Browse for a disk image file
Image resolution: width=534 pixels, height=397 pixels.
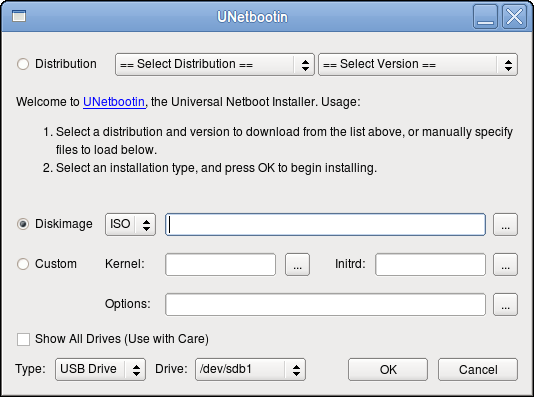point(505,224)
